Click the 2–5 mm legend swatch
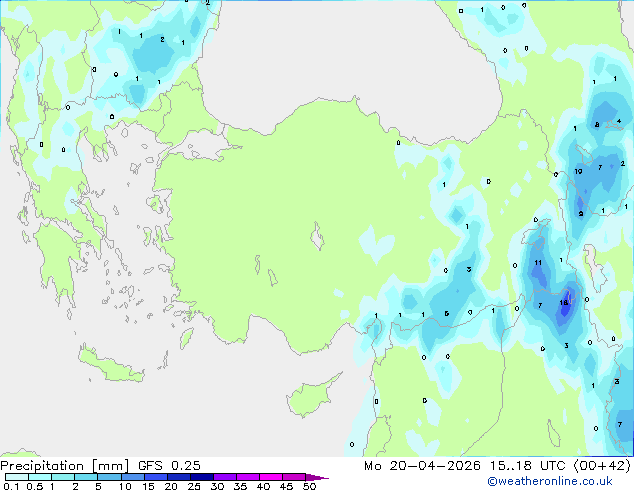This screenshot has height=490, width=634. pos(86,477)
